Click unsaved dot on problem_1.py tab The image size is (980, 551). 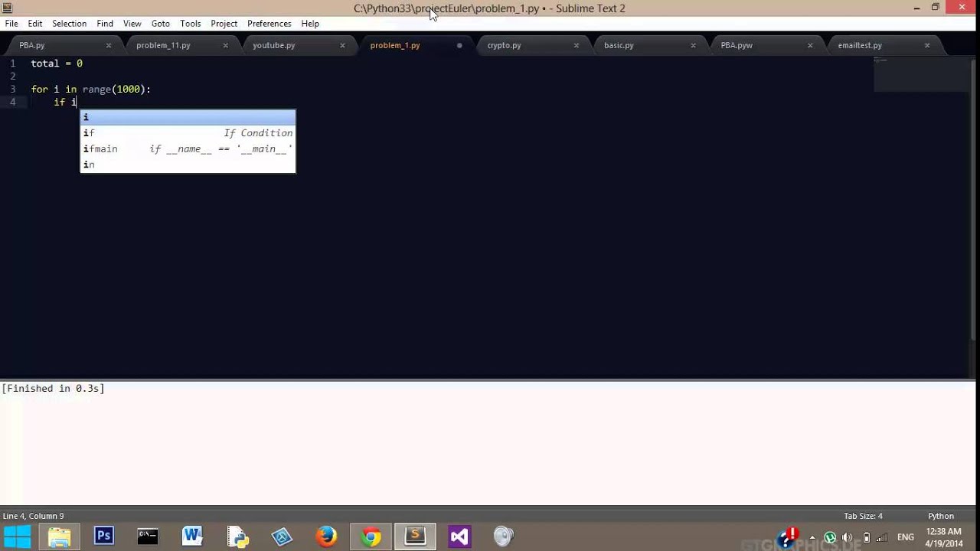[459, 45]
